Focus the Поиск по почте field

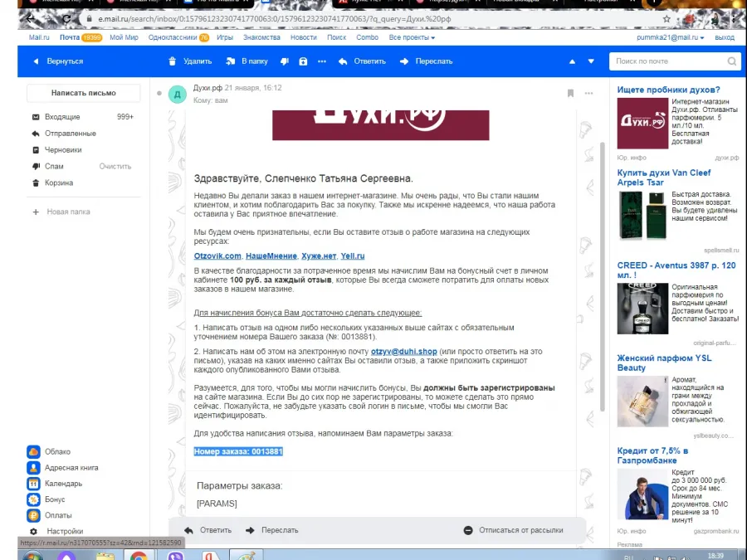pos(669,61)
